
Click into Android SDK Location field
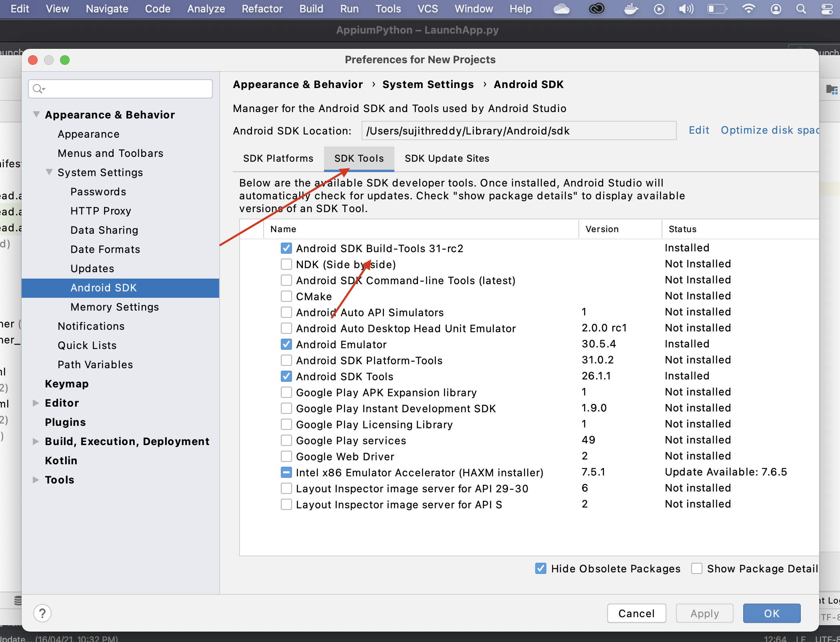click(x=519, y=131)
